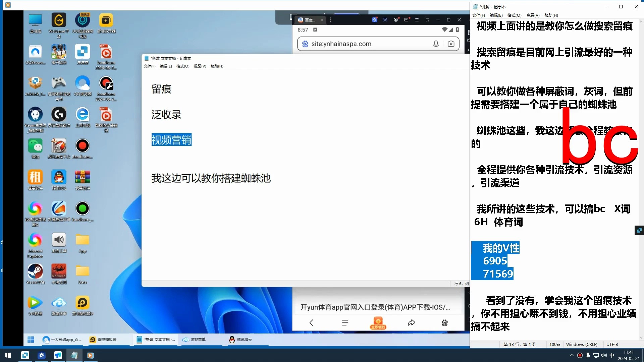Screen dimensions: 644x362
Task: Navigate back using the back arrow in Baidu app
Action: [312, 322]
